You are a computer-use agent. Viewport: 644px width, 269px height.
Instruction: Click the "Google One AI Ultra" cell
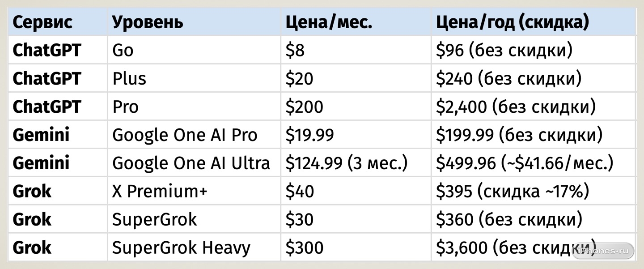click(191, 163)
